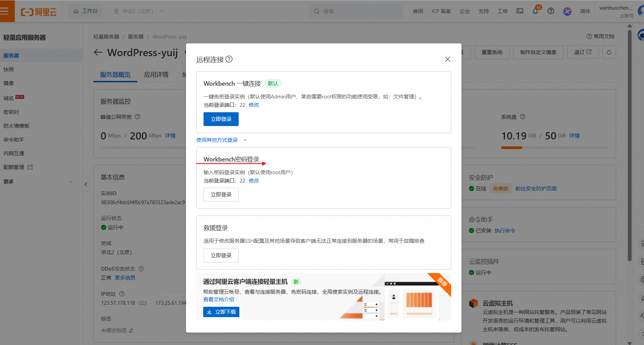Viewport: 644px width, 345px height.
Task: Click the Aliyun logo
Action: click(x=39, y=12)
